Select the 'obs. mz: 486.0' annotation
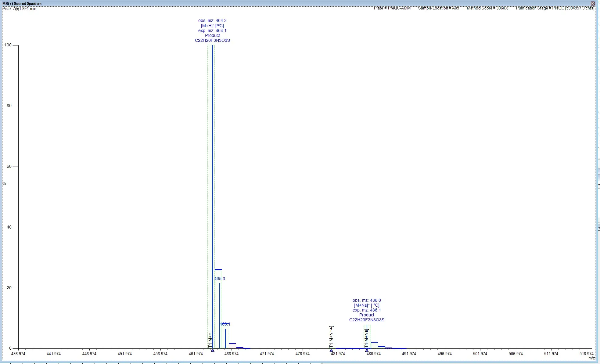This screenshot has width=600, height=364. coord(367,300)
